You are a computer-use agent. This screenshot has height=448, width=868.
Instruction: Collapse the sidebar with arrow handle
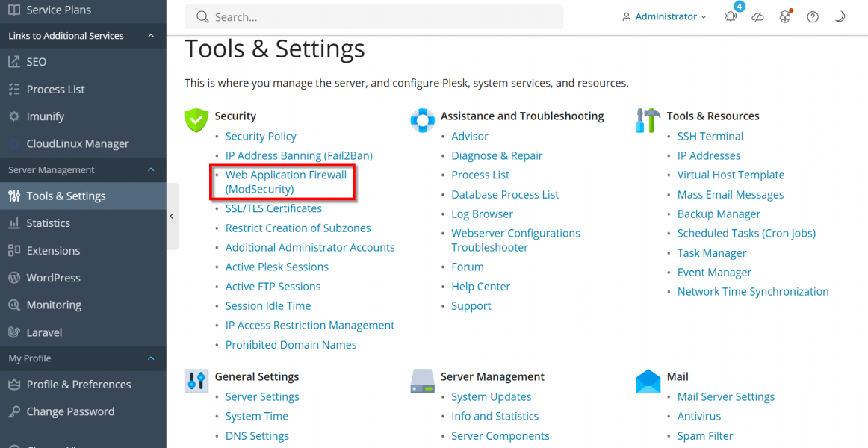coord(172,217)
